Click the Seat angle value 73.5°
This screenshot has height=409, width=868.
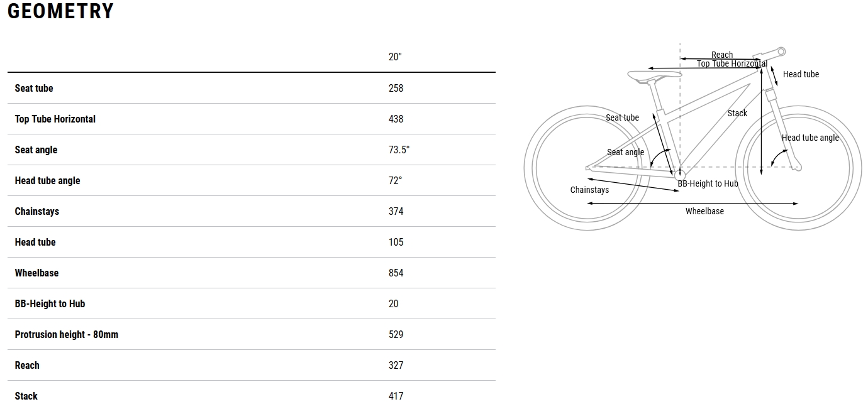[x=399, y=150]
